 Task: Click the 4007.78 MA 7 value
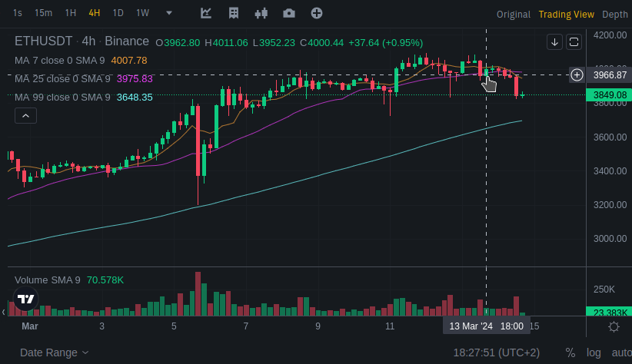(x=129, y=61)
